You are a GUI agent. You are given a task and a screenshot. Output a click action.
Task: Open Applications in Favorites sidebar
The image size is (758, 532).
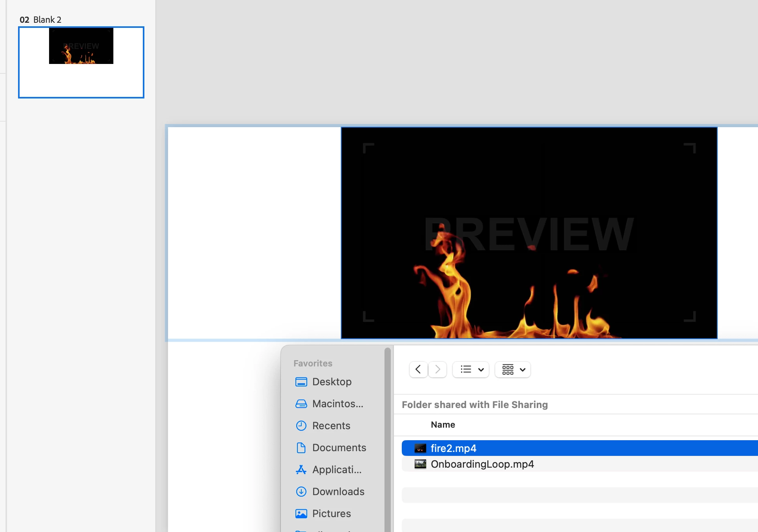tap(337, 470)
